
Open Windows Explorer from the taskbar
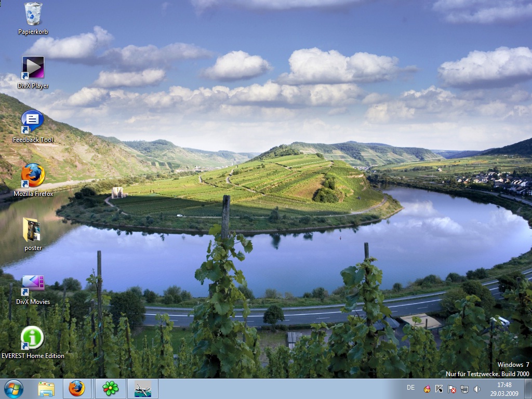(x=46, y=389)
